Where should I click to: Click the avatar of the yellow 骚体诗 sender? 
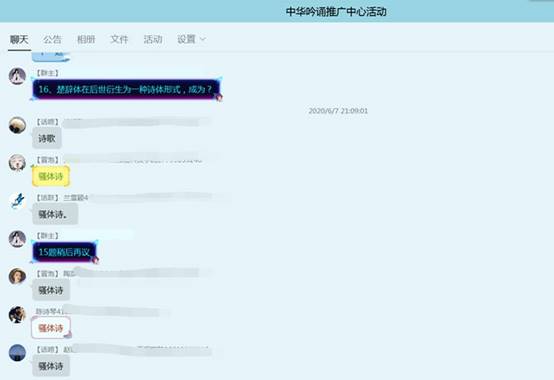coord(17,162)
